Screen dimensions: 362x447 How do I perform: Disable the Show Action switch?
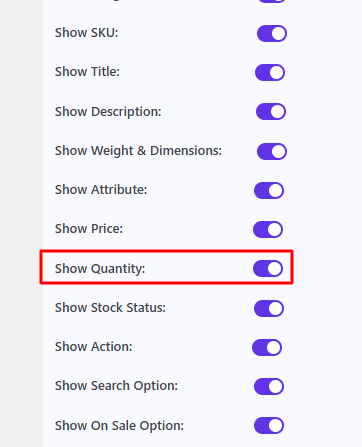click(267, 347)
